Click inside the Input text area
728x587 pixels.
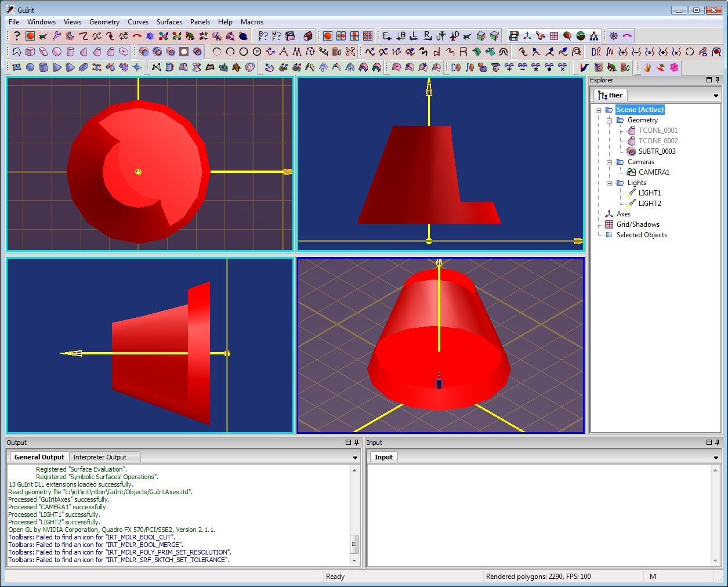point(538,515)
